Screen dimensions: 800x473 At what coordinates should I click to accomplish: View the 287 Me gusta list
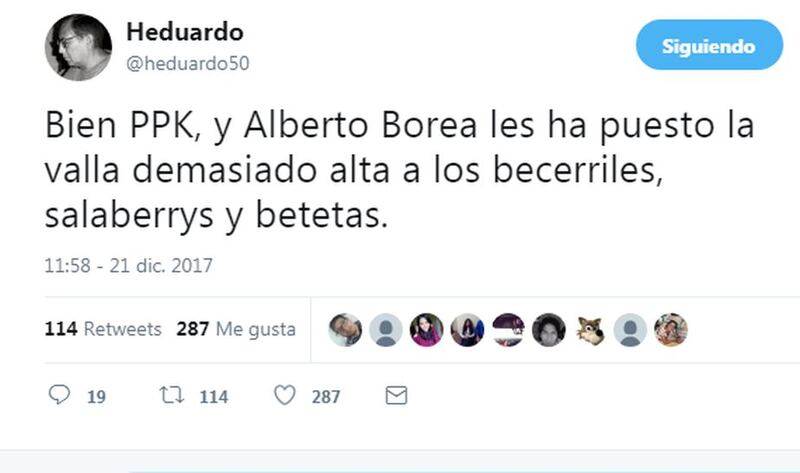[236, 329]
